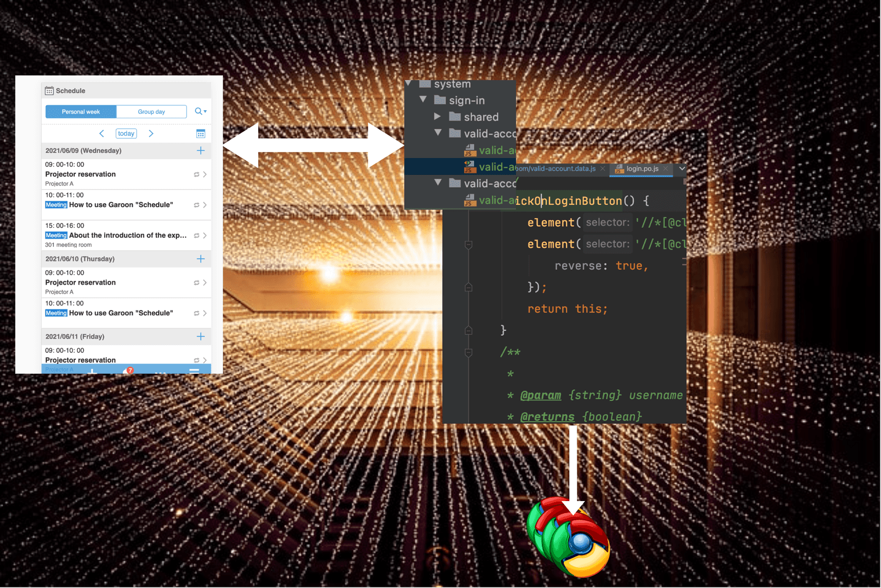Open the editor tab list chevron dropdown

[x=682, y=168]
